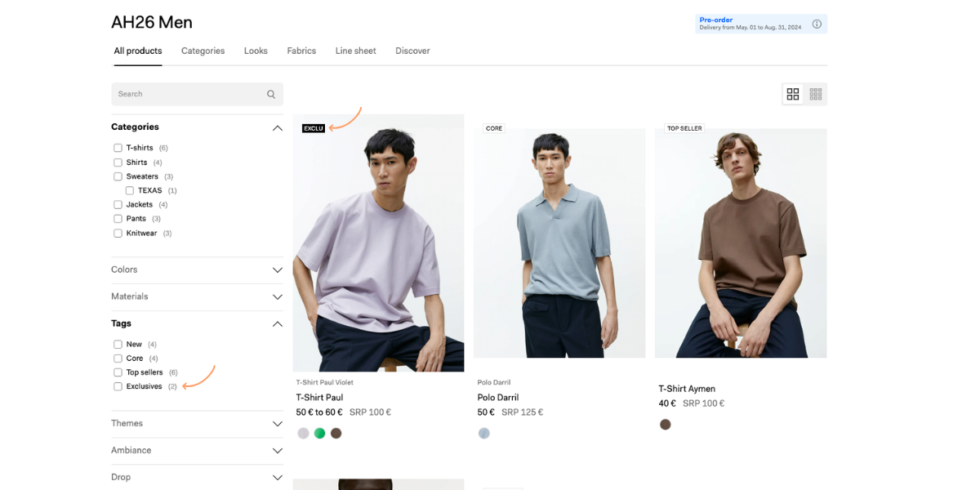
Task: Select the green color swatch for T-Shirt Paul
Action: [x=319, y=434]
